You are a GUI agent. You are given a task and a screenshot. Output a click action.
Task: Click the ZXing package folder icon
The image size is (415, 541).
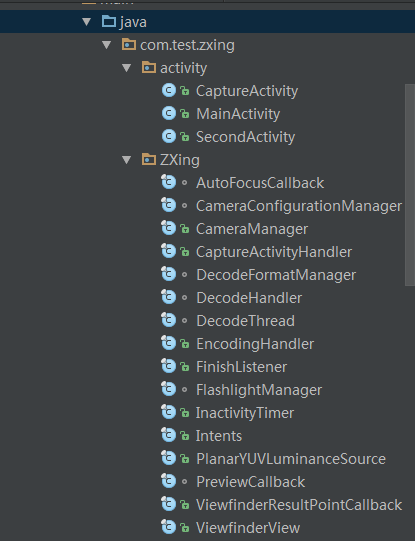pos(149,159)
